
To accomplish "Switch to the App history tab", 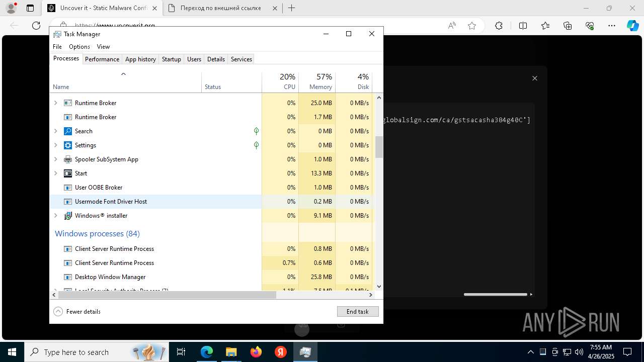I will [140, 59].
